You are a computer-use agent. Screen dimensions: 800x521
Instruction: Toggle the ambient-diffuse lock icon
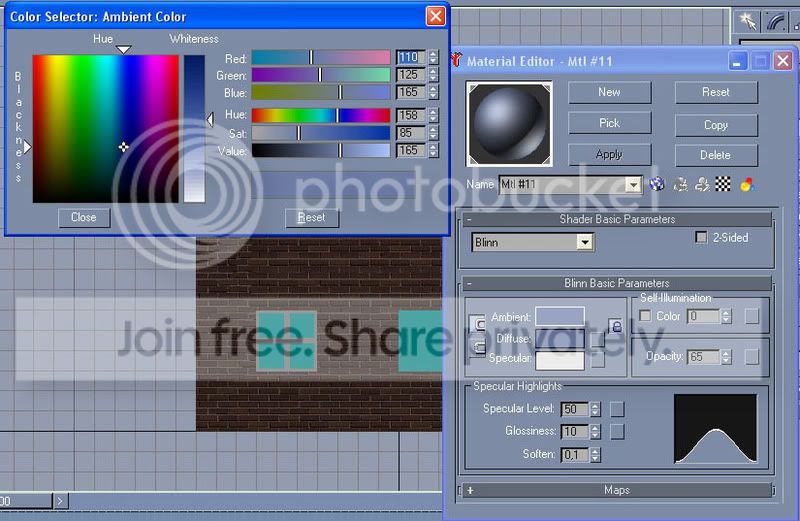[616, 326]
